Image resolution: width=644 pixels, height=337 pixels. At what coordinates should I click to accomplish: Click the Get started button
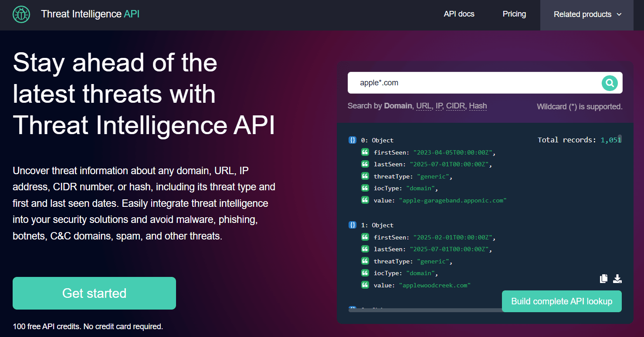pos(94,293)
